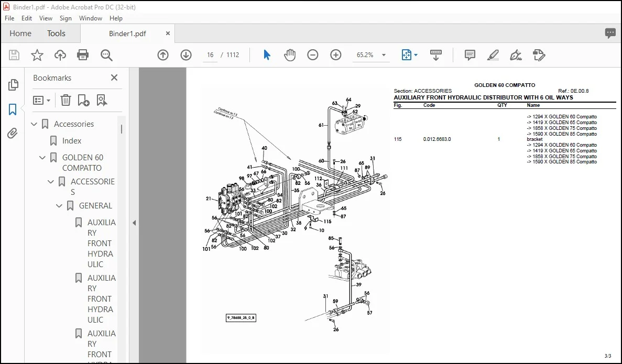Screen dimensions: 622x364
Task: Click part code 0.012.6683.0
Action: (x=437, y=139)
